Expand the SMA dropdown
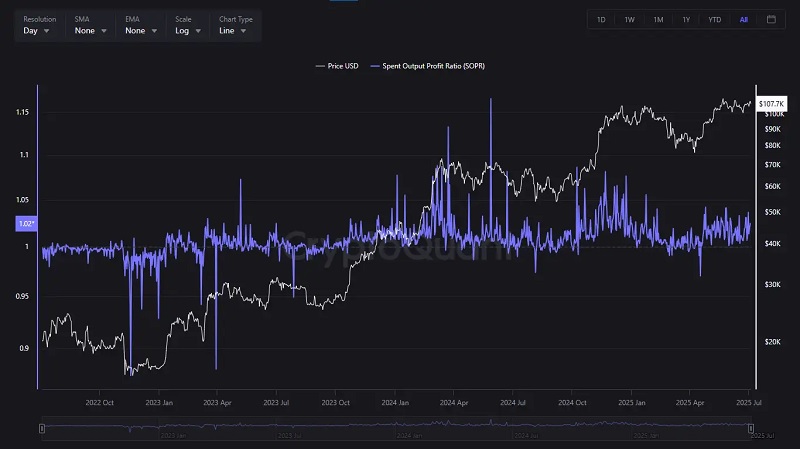800x449 pixels. point(90,31)
